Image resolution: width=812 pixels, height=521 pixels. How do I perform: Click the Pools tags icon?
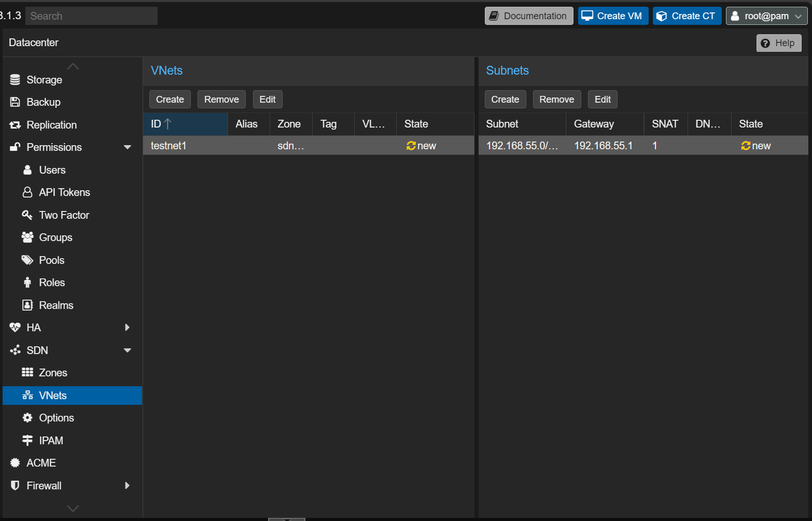tap(27, 260)
